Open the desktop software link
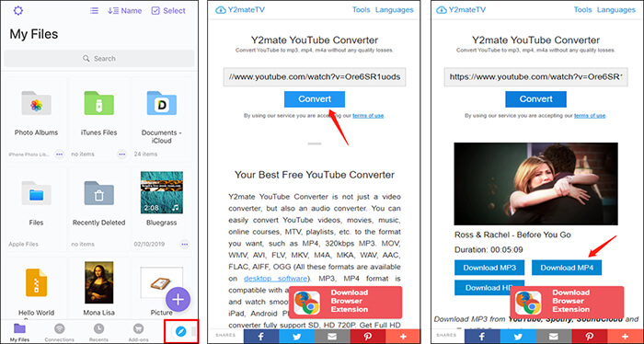 (x=275, y=279)
